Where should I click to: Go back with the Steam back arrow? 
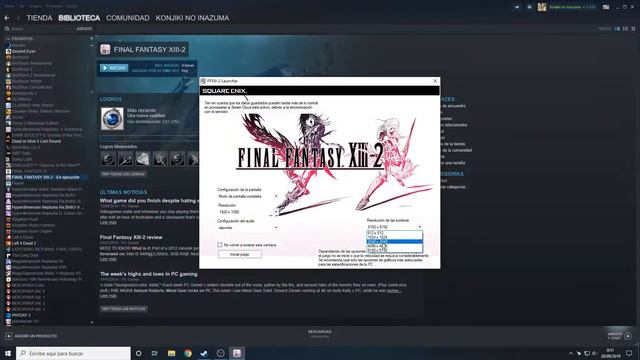tap(7, 18)
